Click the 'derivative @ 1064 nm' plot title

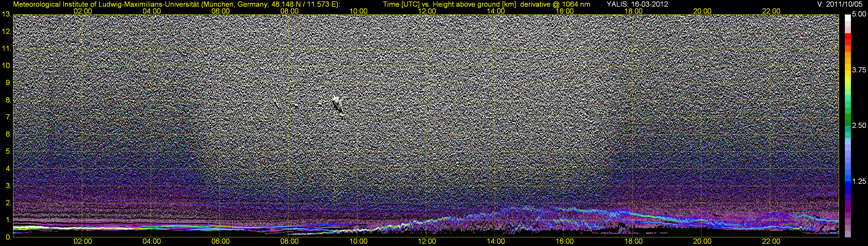click(555, 4)
